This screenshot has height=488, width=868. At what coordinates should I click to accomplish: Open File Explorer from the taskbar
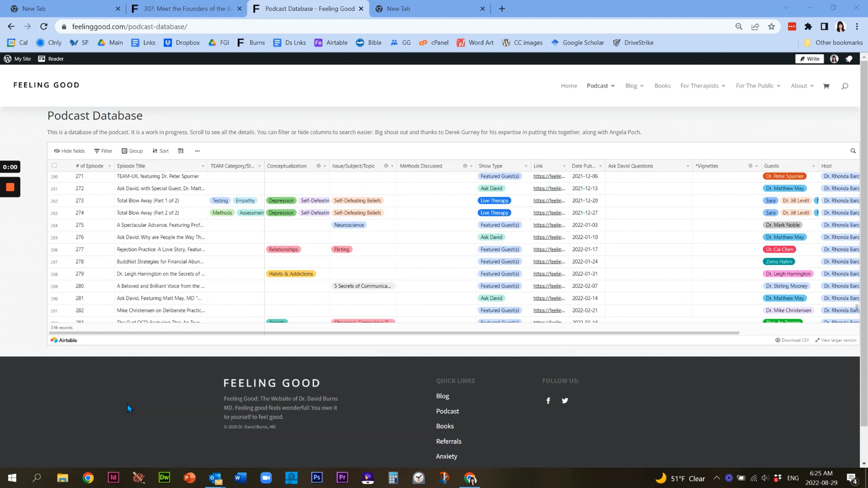63,478
